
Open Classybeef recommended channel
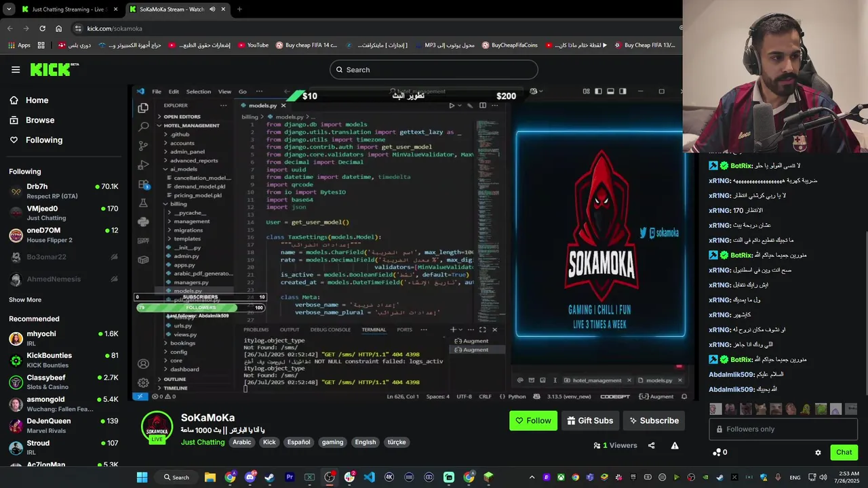point(64,382)
